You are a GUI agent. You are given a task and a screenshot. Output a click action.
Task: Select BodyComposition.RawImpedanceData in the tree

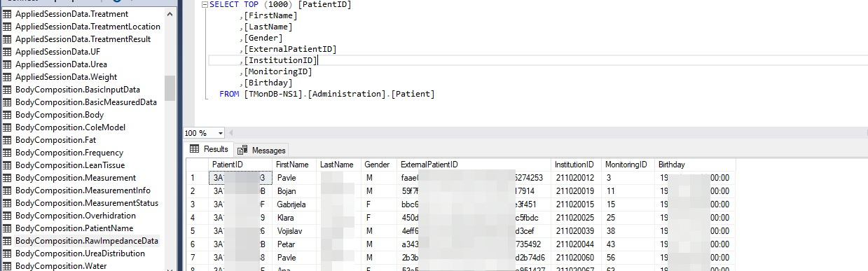point(87,241)
